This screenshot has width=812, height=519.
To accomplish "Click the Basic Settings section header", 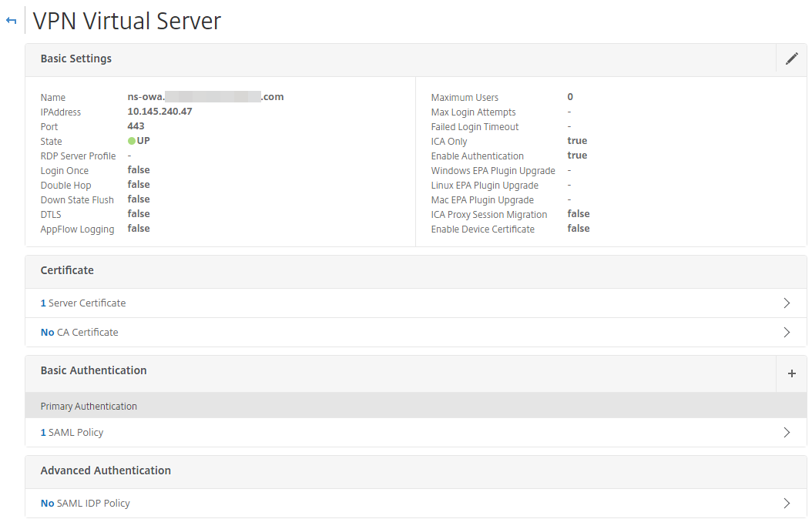I will point(76,59).
